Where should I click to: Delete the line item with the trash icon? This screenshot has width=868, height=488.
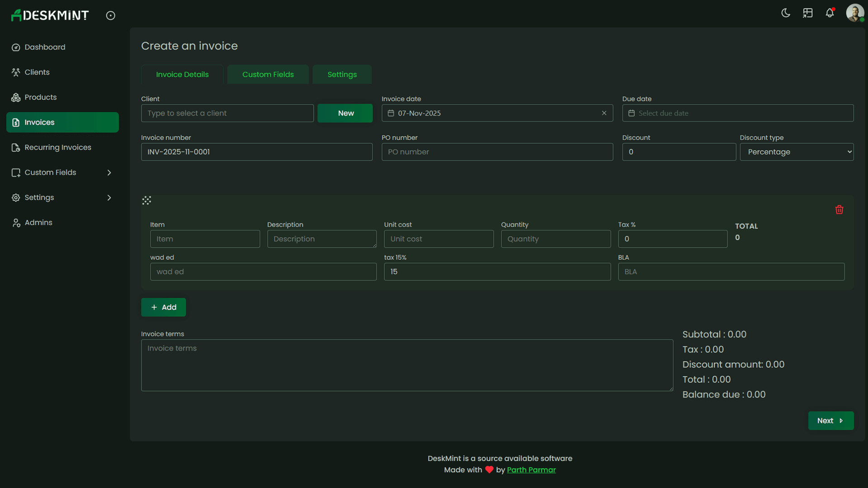tap(839, 209)
